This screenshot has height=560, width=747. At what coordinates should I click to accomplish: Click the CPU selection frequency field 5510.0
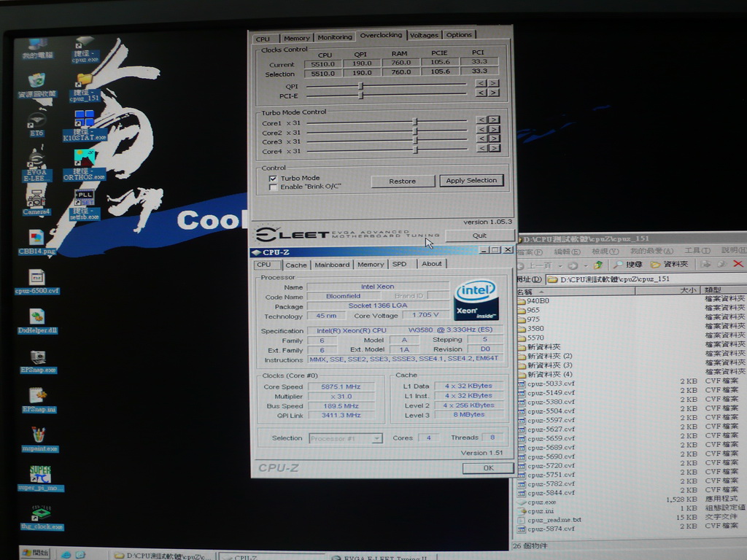click(323, 74)
